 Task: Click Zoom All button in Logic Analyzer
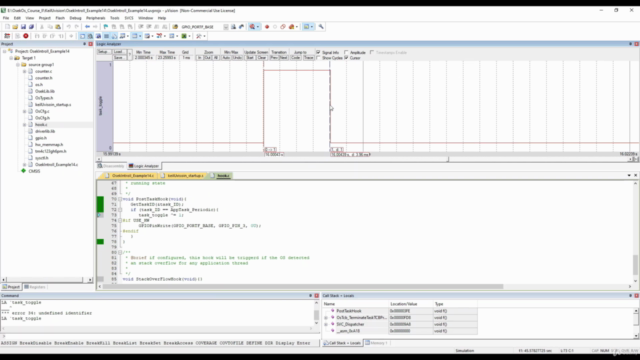[x=216, y=58]
